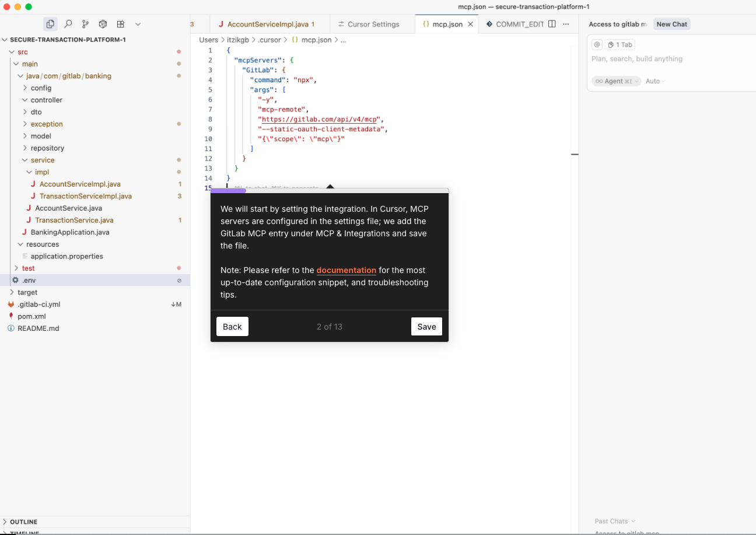Click Users in the breadcrumb path

(x=208, y=40)
